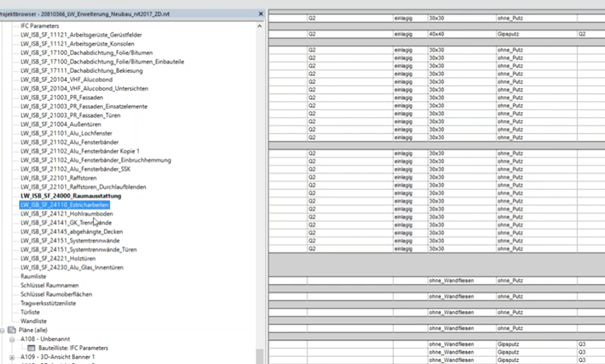The height and width of the screenshot is (364, 605).
Task: Select the Pläne (alle) tree label
Action: coord(33,330)
